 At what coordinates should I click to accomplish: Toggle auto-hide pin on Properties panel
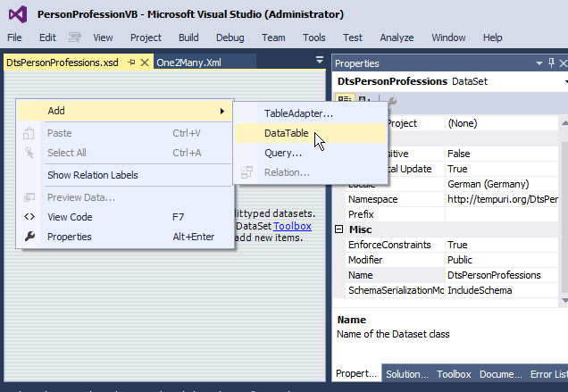click(x=551, y=63)
